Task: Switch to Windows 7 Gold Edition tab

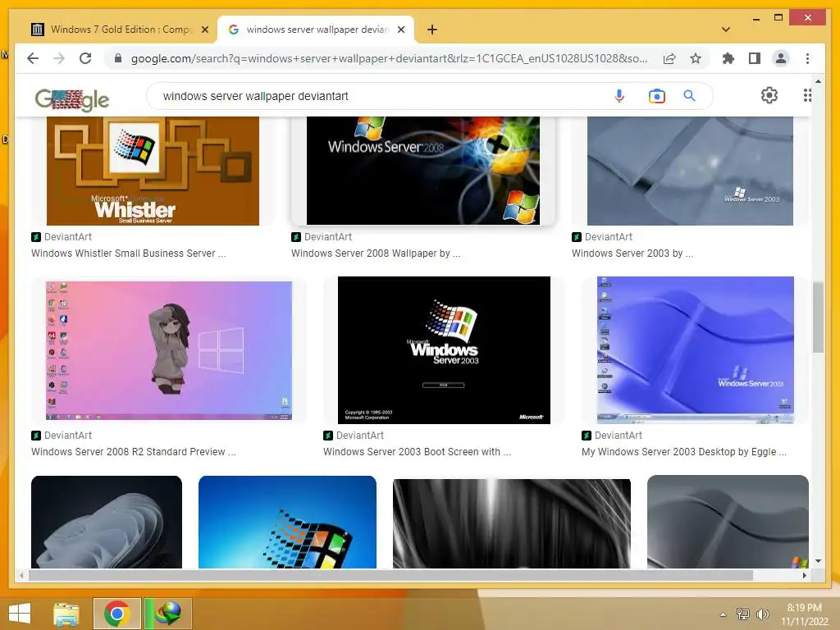Action: tap(119, 30)
